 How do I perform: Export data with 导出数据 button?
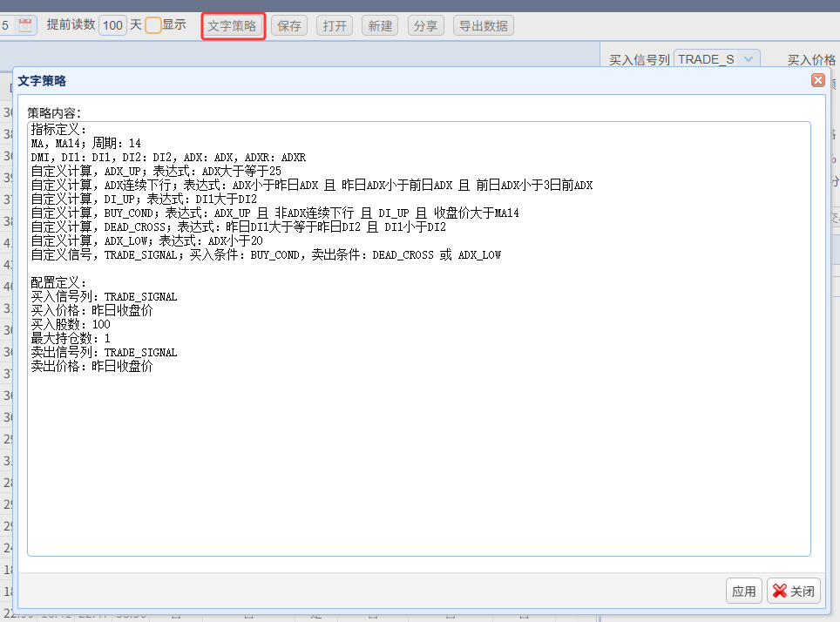click(484, 26)
